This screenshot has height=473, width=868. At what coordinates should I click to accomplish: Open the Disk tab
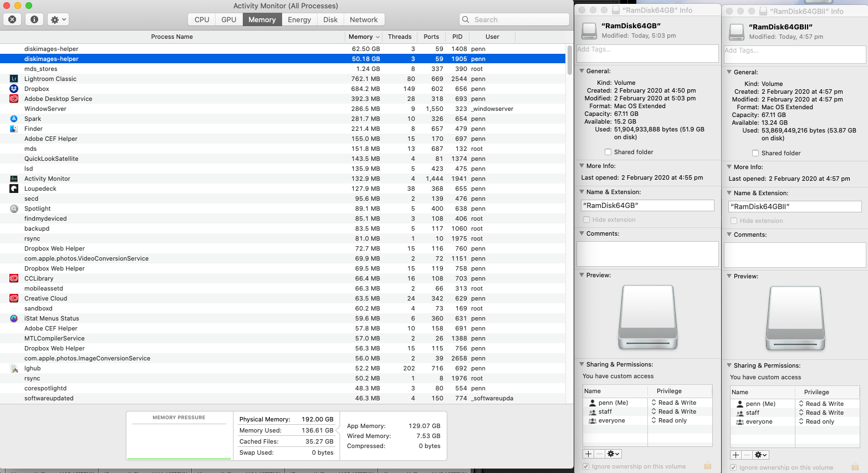[330, 19]
